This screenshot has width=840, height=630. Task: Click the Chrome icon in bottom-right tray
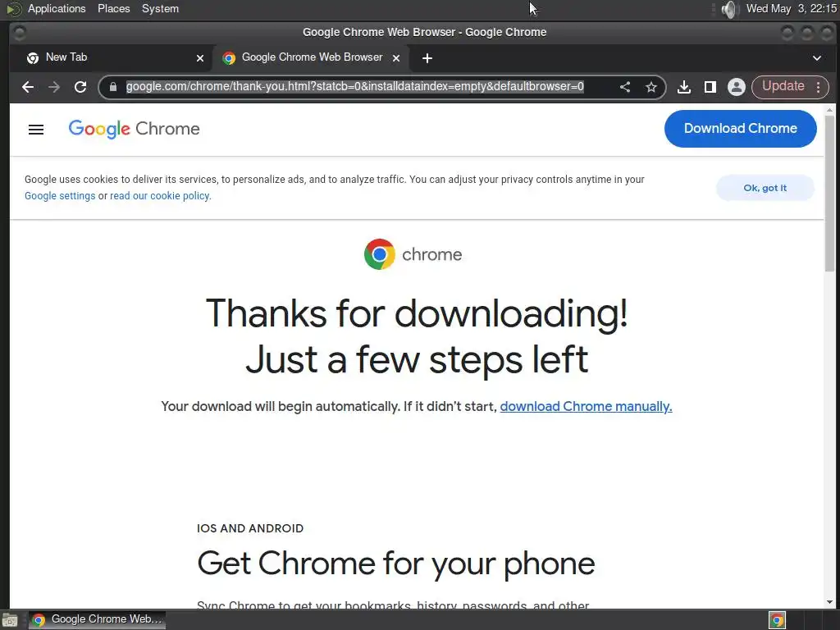tap(777, 620)
